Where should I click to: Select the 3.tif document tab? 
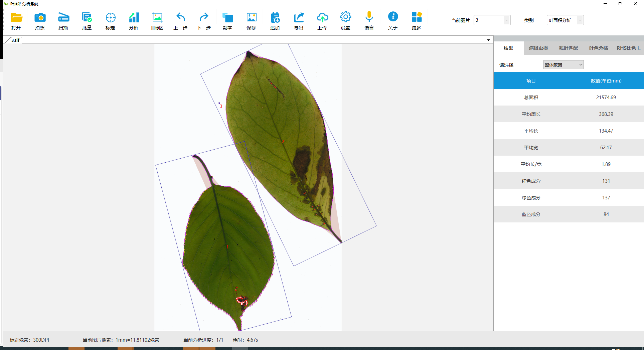click(15, 40)
